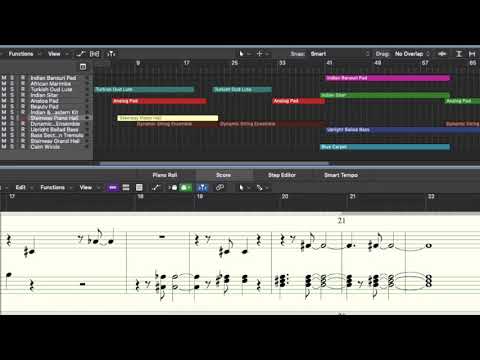The height and width of the screenshot is (360, 480).
Task: Mute the Indian Bansuri Pad track
Action: 4,78
